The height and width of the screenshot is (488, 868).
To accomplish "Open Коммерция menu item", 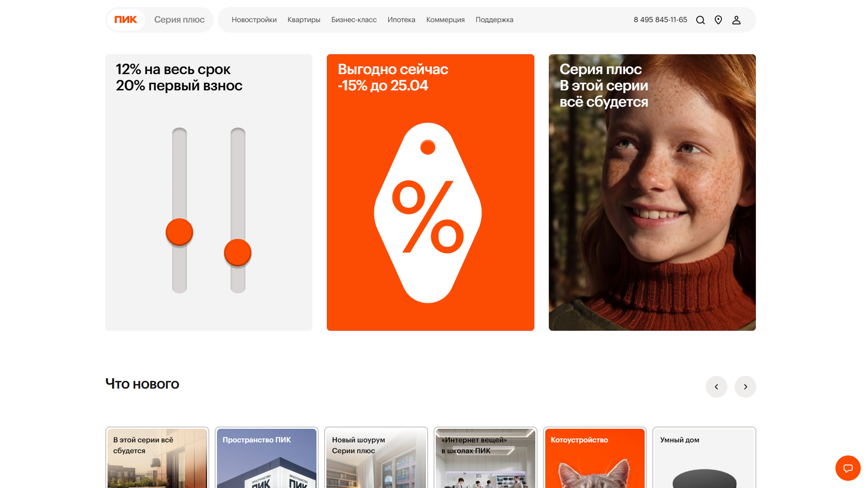I will pyautogui.click(x=445, y=20).
